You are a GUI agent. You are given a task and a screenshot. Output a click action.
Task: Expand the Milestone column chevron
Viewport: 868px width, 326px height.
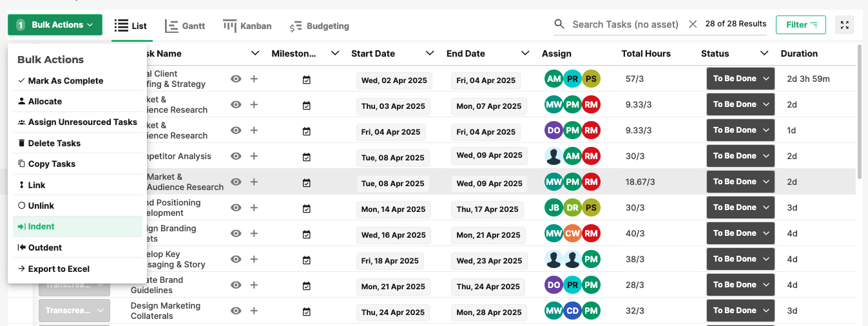(335, 53)
